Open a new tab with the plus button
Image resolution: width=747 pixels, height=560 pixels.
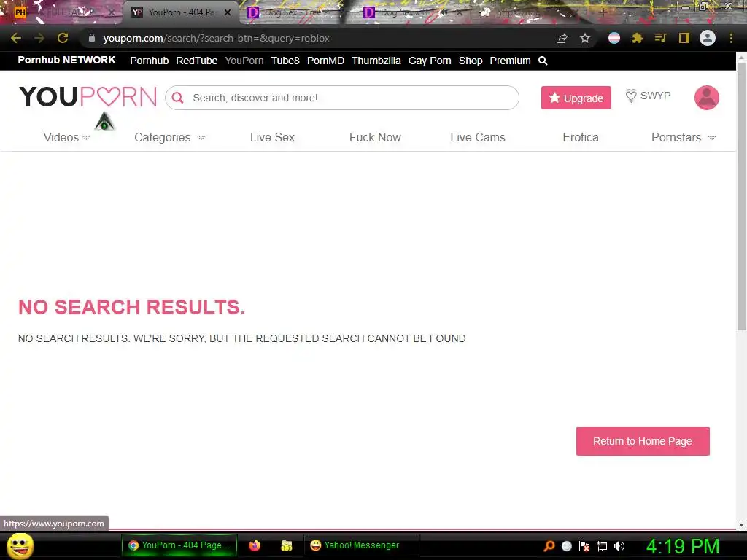(603, 12)
